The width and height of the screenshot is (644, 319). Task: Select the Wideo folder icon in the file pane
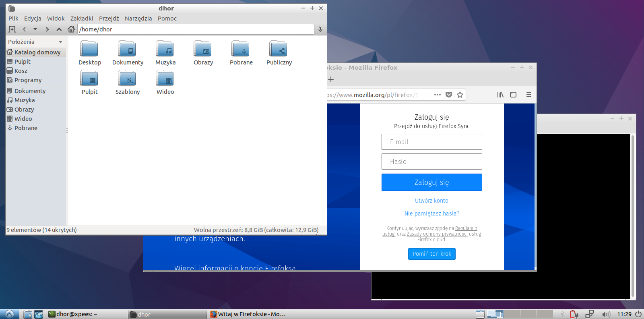[165, 78]
